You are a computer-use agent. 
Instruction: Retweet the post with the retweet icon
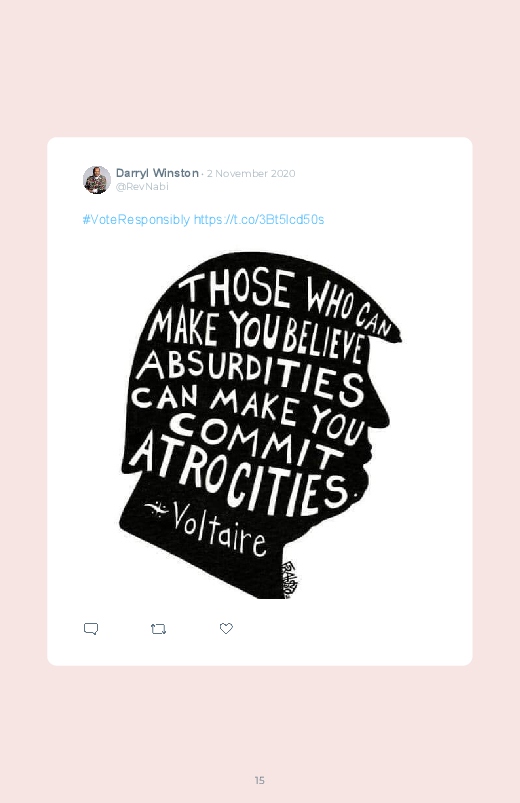tap(158, 629)
